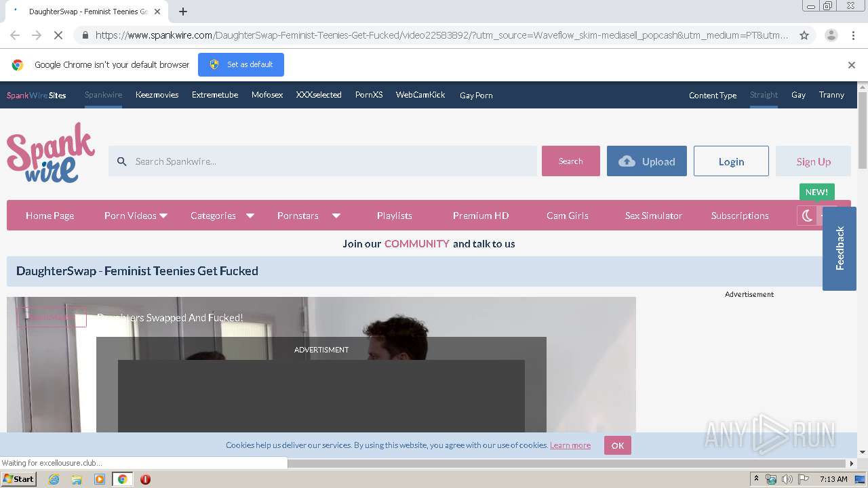Open the media player taskbar icon
The width and height of the screenshot is (868, 488).
click(x=100, y=479)
